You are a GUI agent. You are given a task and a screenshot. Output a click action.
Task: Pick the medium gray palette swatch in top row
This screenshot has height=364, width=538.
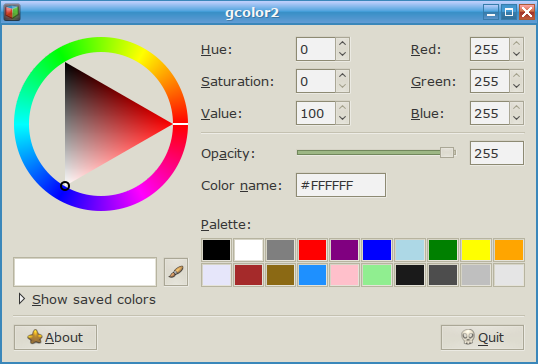pos(280,250)
